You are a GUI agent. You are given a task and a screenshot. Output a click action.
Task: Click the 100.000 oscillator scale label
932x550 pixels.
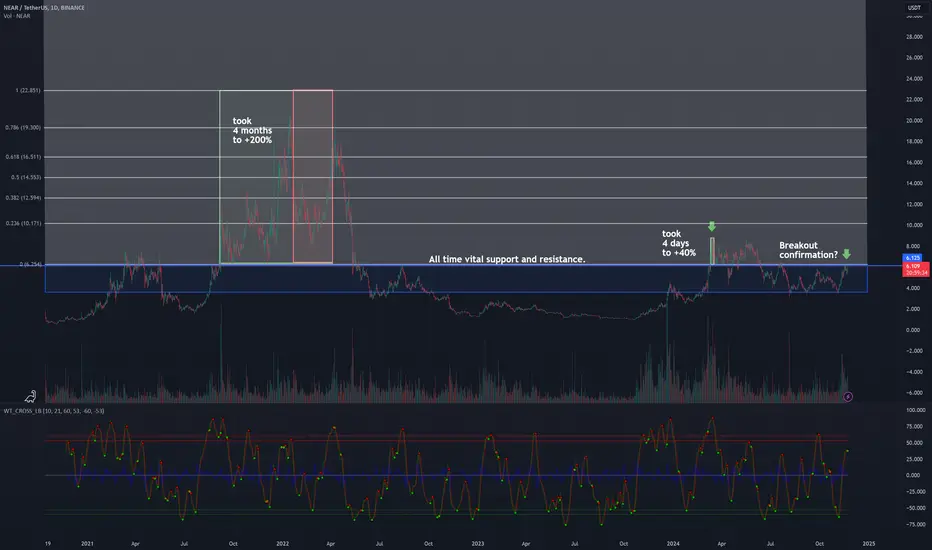915,410
